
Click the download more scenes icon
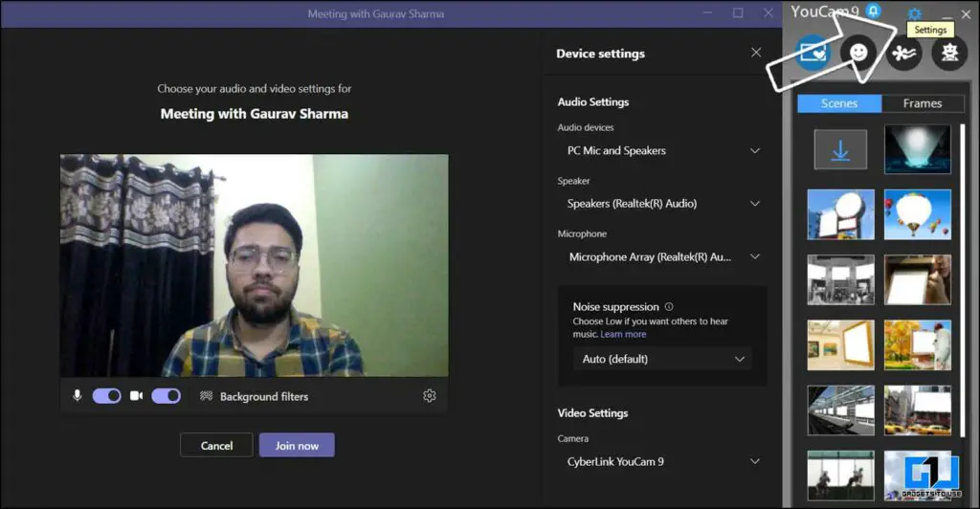click(840, 150)
